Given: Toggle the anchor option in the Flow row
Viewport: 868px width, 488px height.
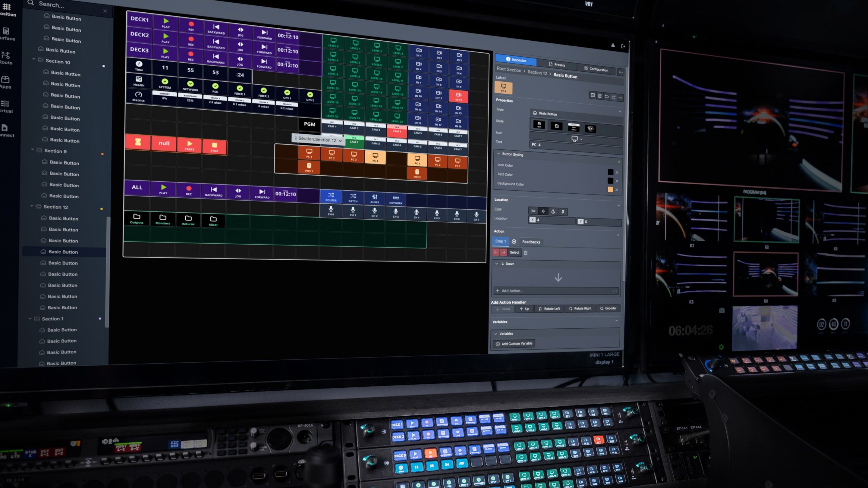Looking at the screenshot, I should click(553, 211).
